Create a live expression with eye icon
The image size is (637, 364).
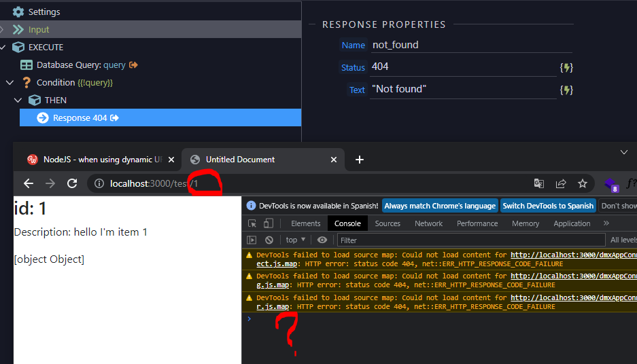click(322, 240)
